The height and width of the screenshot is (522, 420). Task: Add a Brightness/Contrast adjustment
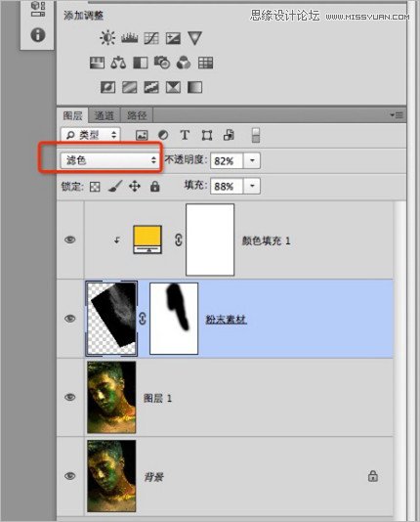(107, 38)
